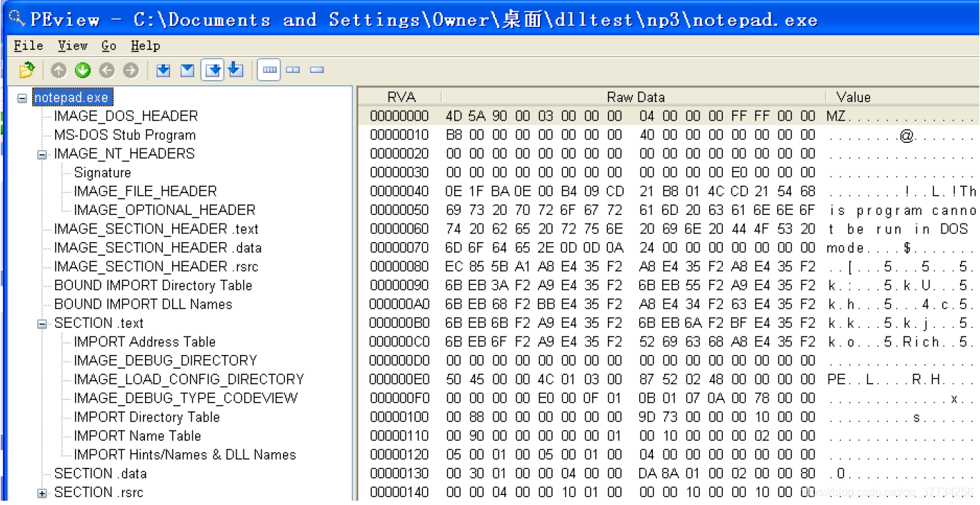Click RVA address 00000000
This screenshot has width=980, height=505.
(x=399, y=116)
